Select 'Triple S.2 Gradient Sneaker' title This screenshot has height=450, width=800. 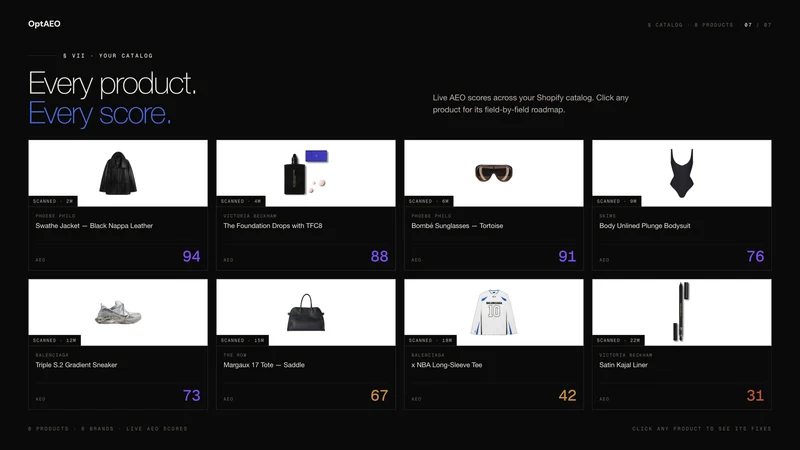(x=76, y=365)
